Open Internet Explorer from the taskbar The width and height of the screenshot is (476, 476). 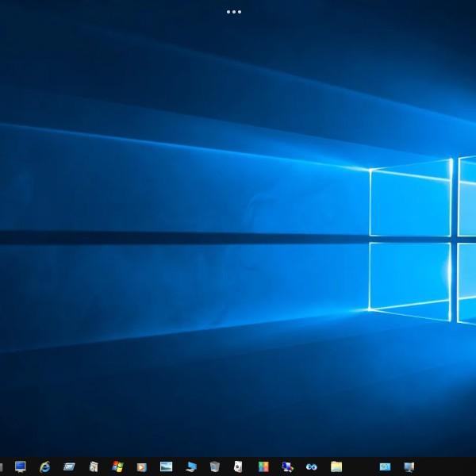(x=44, y=466)
